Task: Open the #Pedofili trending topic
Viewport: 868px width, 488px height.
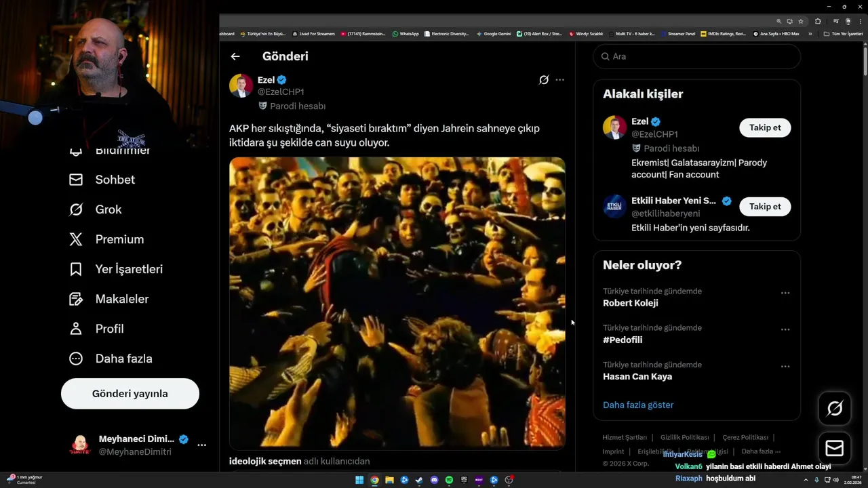Action: [623, 340]
